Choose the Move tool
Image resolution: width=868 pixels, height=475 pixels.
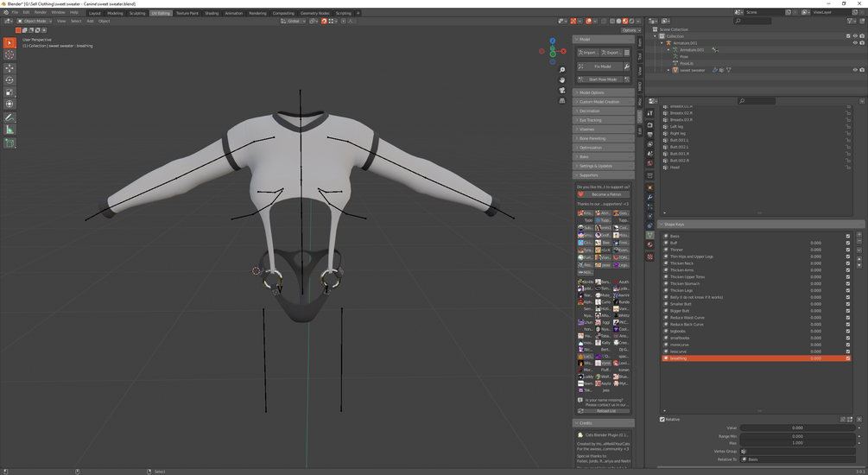(x=10, y=68)
